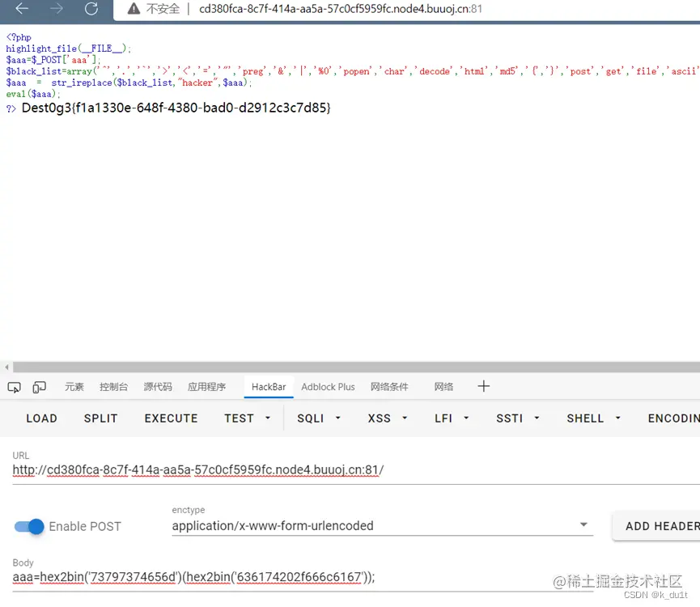Click the HackBar URL input field
Viewport: 700px width, 607px height.
tap(356, 470)
